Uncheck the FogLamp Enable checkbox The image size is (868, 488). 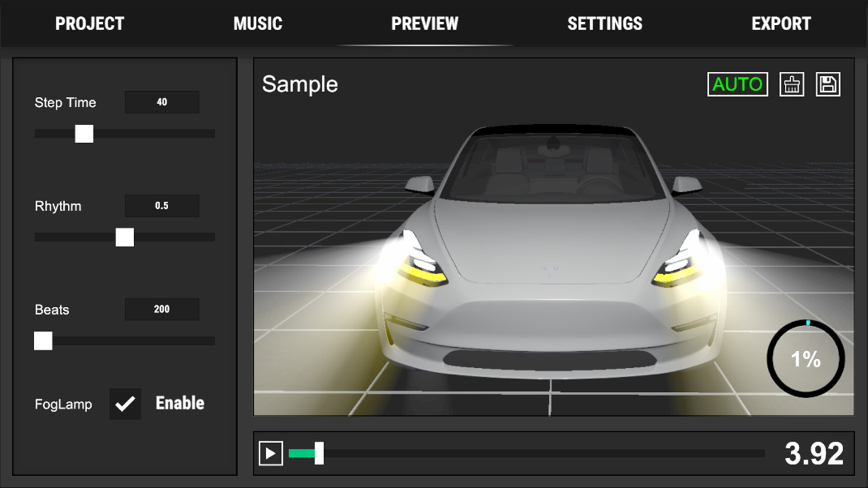pos(125,404)
